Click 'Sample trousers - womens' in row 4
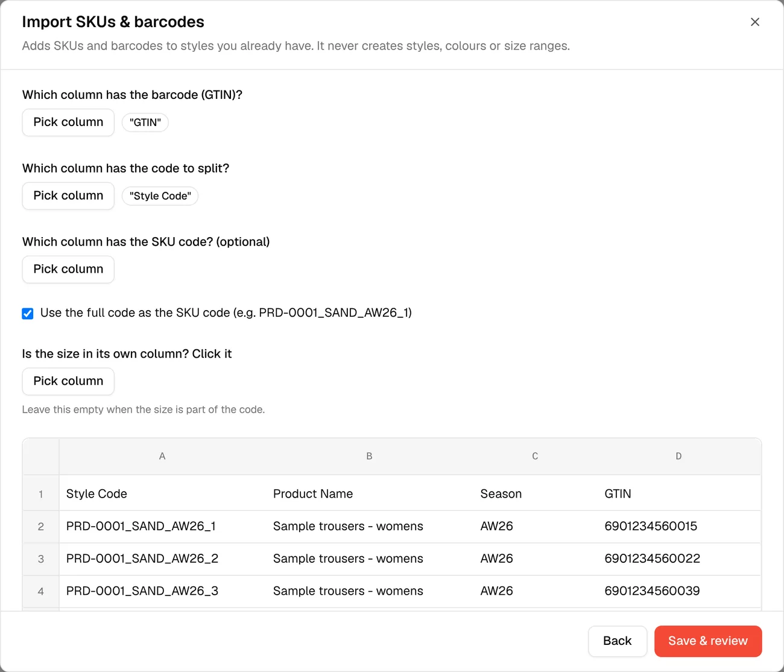 pos(369,591)
